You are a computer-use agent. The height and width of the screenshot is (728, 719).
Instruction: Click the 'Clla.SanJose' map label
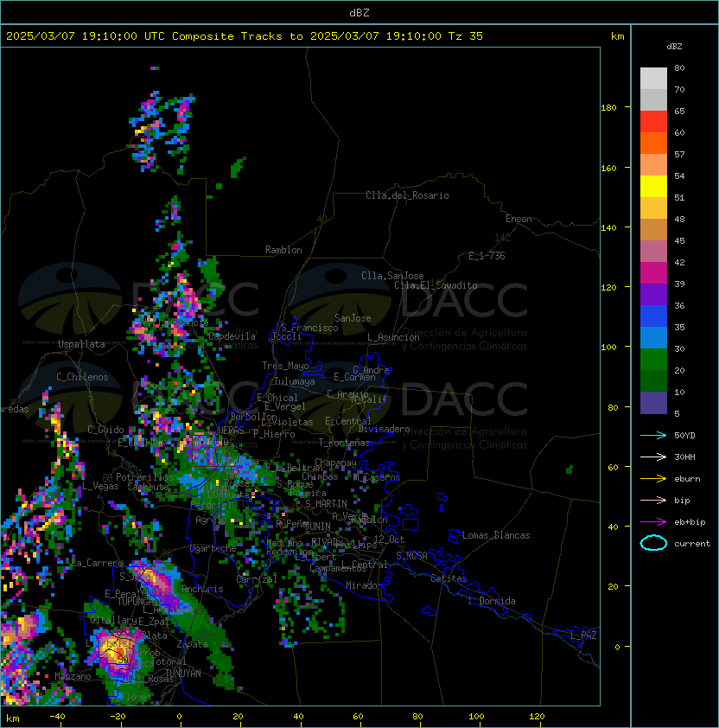(x=392, y=276)
